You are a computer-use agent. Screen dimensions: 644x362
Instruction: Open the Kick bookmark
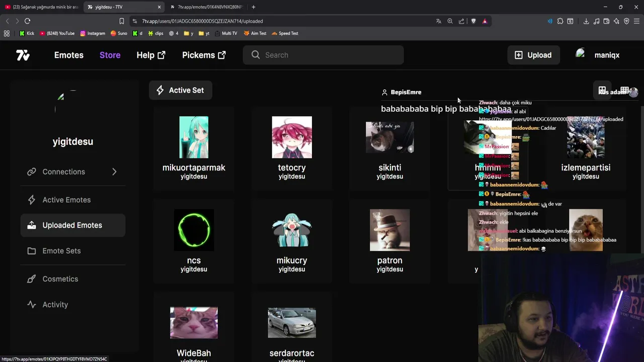click(x=27, y=33)
